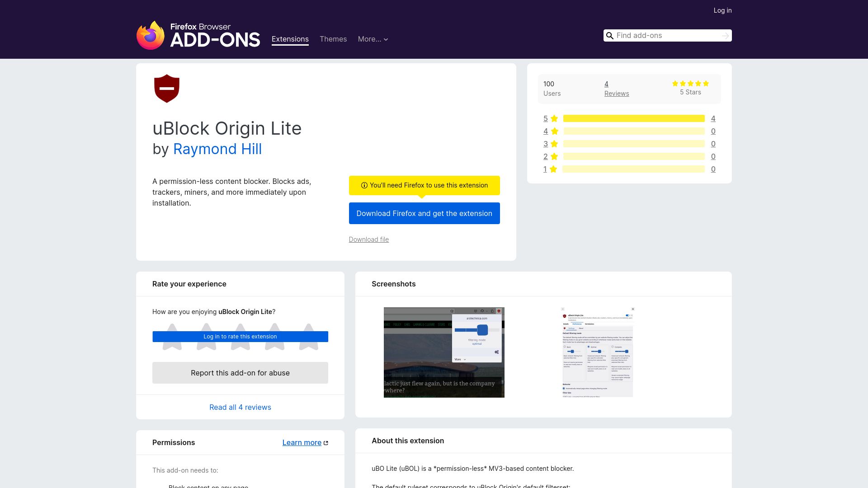
Task: Submit search with the arrow icon
Action: coord(725,36)
